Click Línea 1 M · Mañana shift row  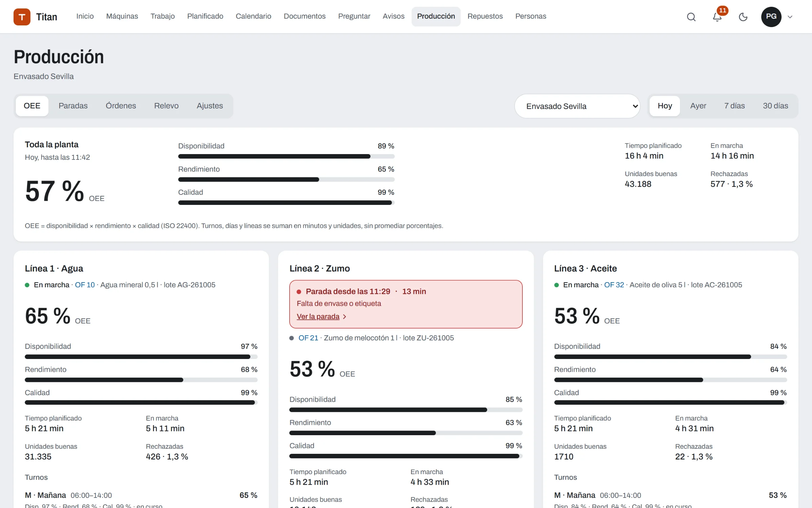point(141,500)
